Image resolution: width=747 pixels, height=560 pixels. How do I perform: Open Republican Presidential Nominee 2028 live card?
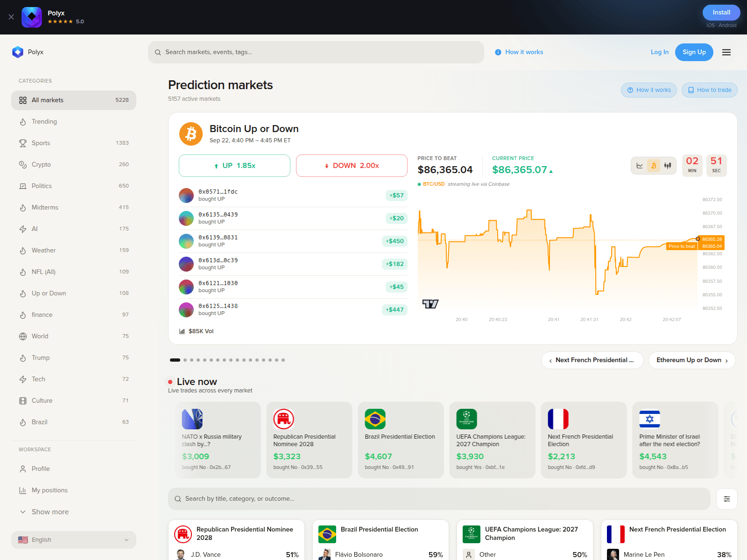point(309,440)
